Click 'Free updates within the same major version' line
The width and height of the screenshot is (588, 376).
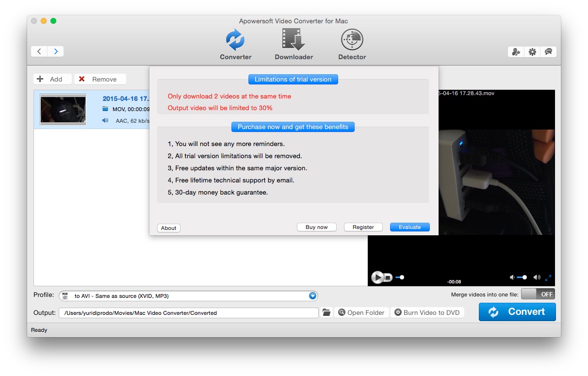tap(238, 168)
